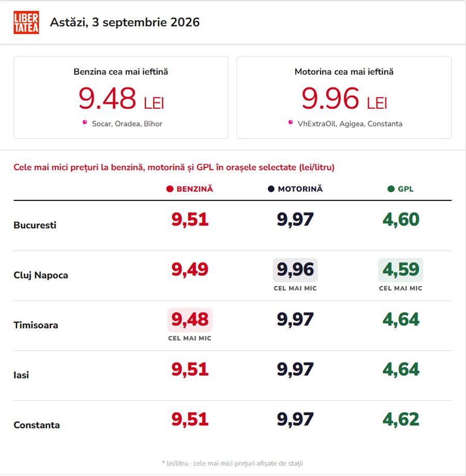Select the Cluj Napoca row label
This screenshot has width=466, height=476.
click(41, 276)
